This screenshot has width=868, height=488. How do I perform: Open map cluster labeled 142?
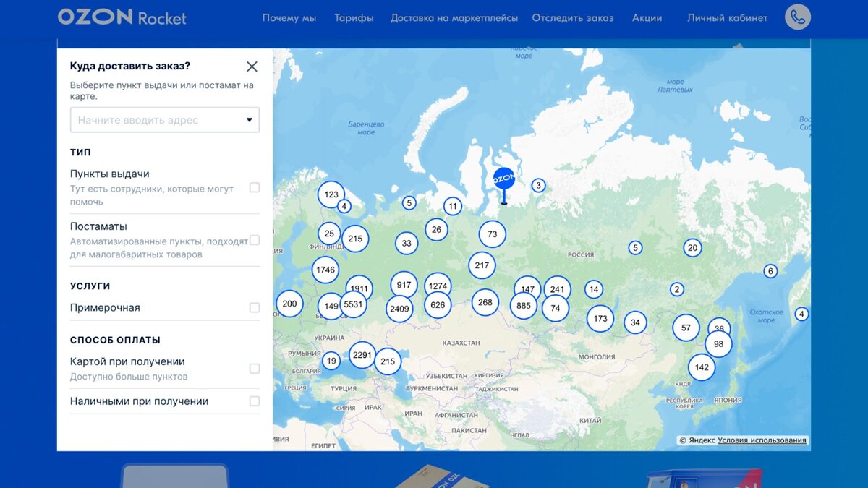coord(702,367)
